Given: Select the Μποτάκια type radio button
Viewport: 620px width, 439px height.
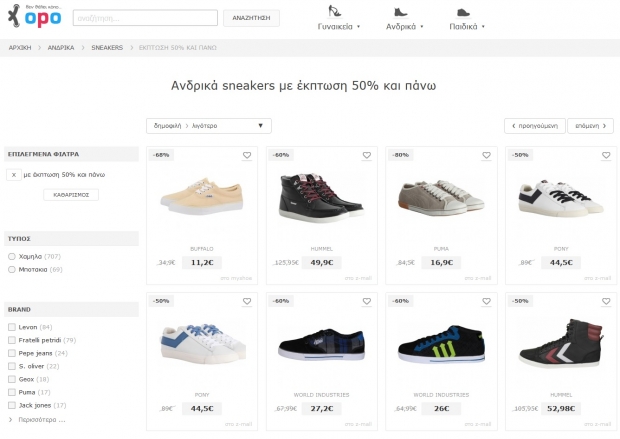Looking at the screenshot, I should tap(12, 270).
